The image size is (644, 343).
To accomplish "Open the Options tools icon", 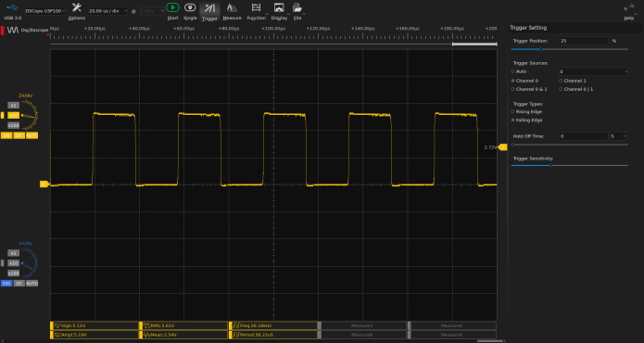I will coord(76,7).
